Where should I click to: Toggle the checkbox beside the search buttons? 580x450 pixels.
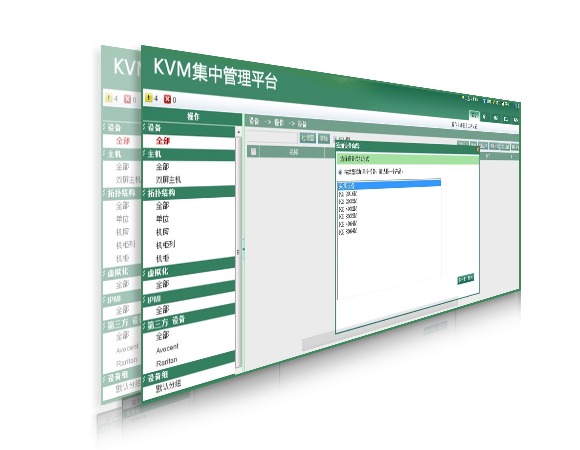335,139
